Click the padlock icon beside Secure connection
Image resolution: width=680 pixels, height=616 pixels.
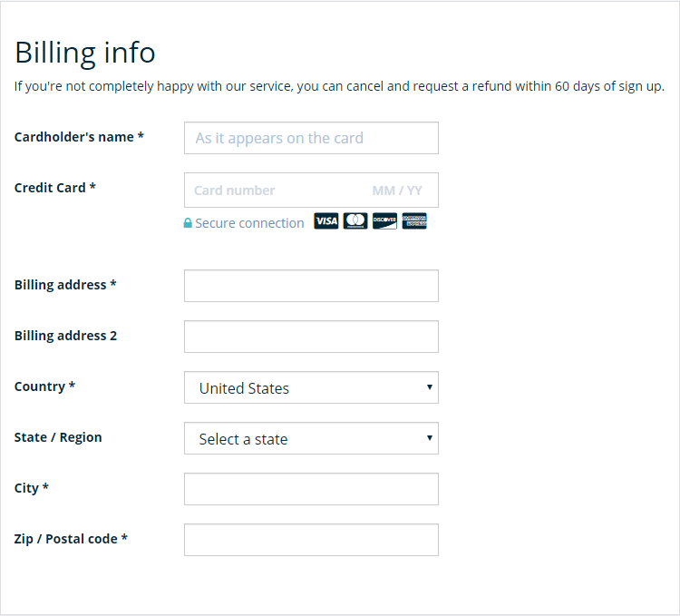pos(188,223)
